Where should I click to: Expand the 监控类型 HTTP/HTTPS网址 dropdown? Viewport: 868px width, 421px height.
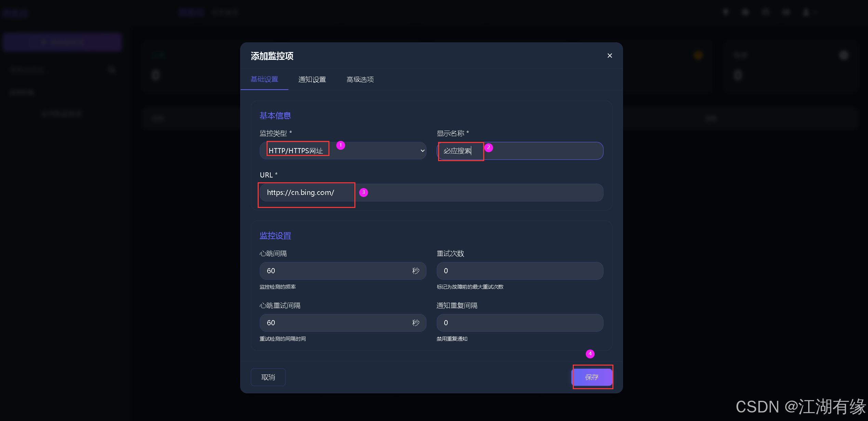pos(376,150)
